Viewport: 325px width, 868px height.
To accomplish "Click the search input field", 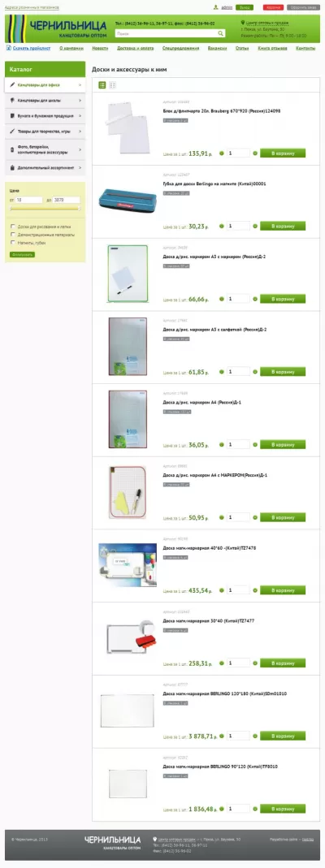I will point(166,33).
